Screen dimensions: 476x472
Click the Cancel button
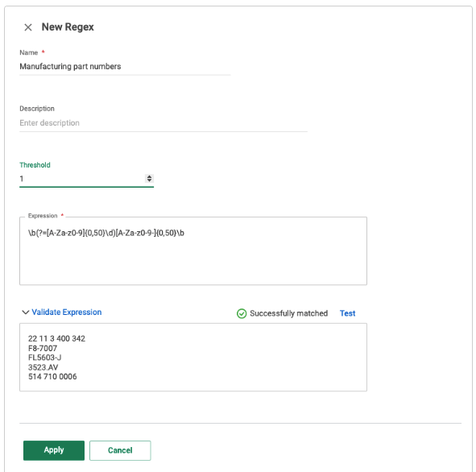click(120, 450)
